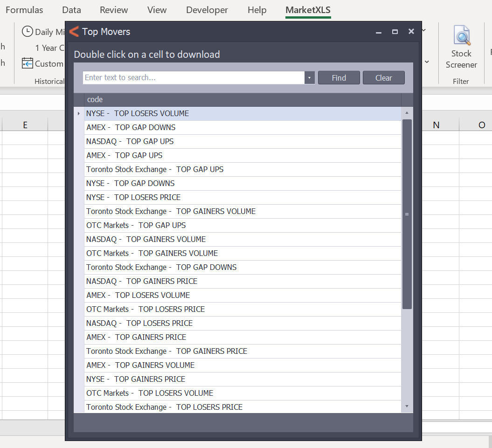Select NASDAQ - TOP GAINERS PRICE row

tap(142, 281)
